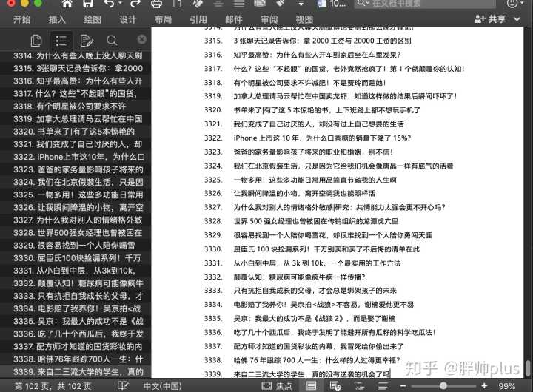533x392 pixels.
Task: Open the search magnifier options dropdown
Action: 362,4
